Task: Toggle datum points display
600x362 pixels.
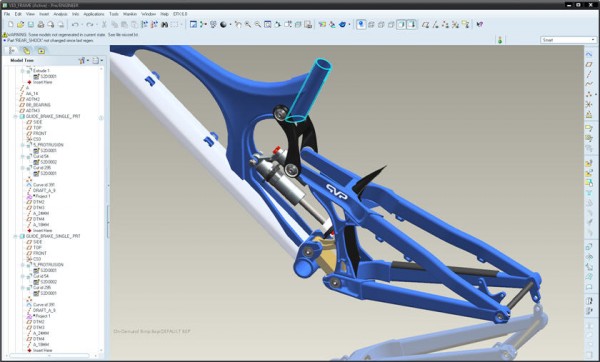Action: 445,24
